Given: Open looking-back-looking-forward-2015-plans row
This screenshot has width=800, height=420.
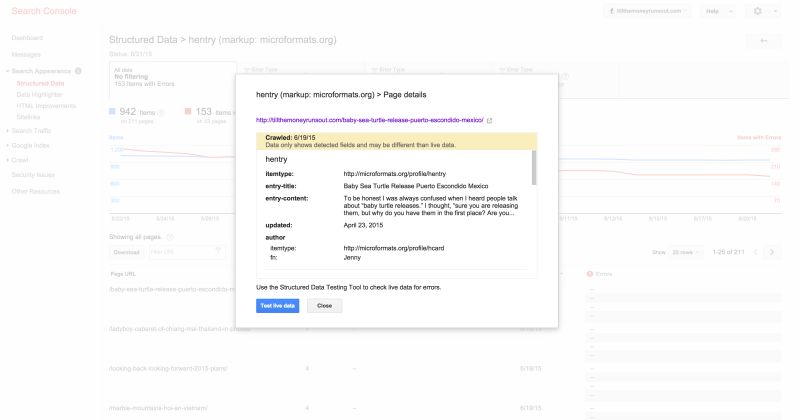Looking at the screenshot, I should pyautogui.click(x=168, y=368).
